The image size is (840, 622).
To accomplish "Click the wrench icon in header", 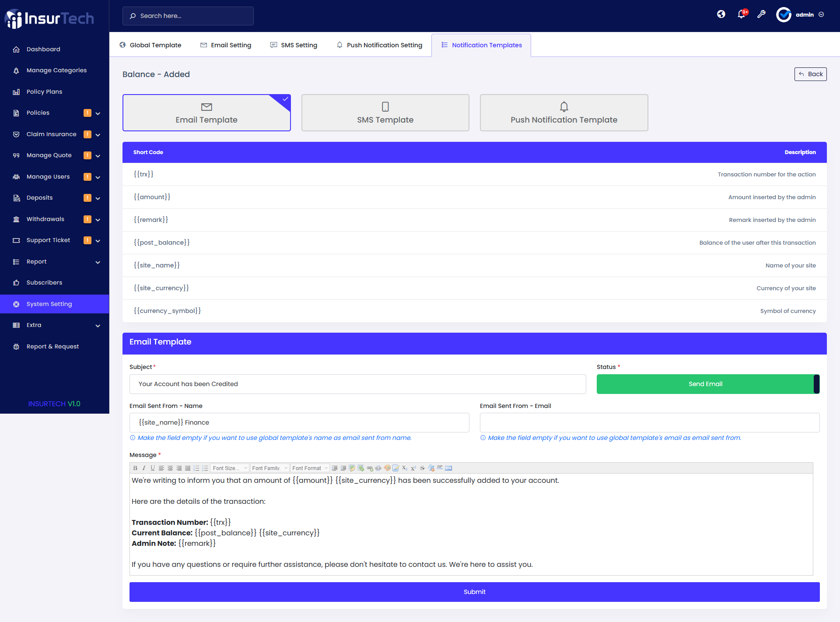I will tap(761, 14).
